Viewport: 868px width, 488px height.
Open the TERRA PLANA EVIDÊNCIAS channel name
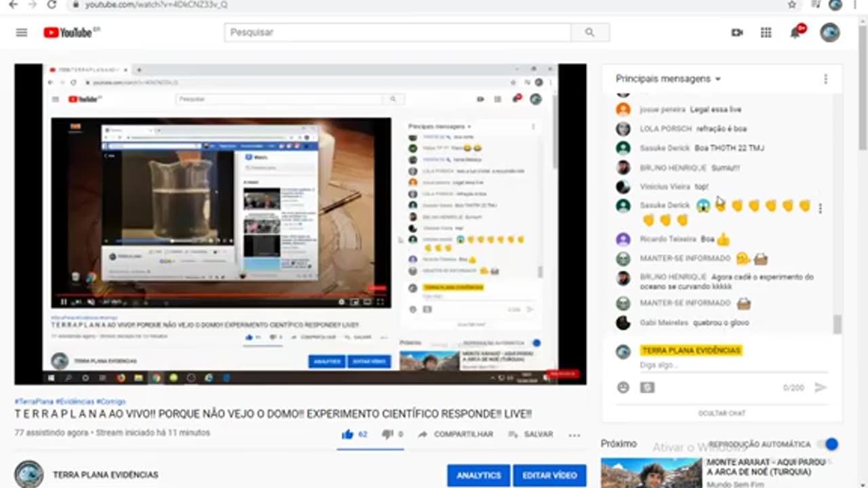tap(105, 475)
